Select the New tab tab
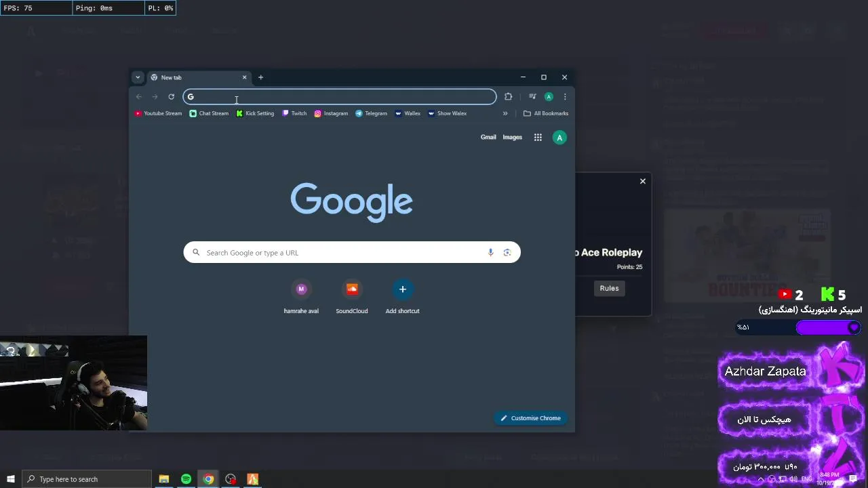The image size is (868, 488). 198,77
